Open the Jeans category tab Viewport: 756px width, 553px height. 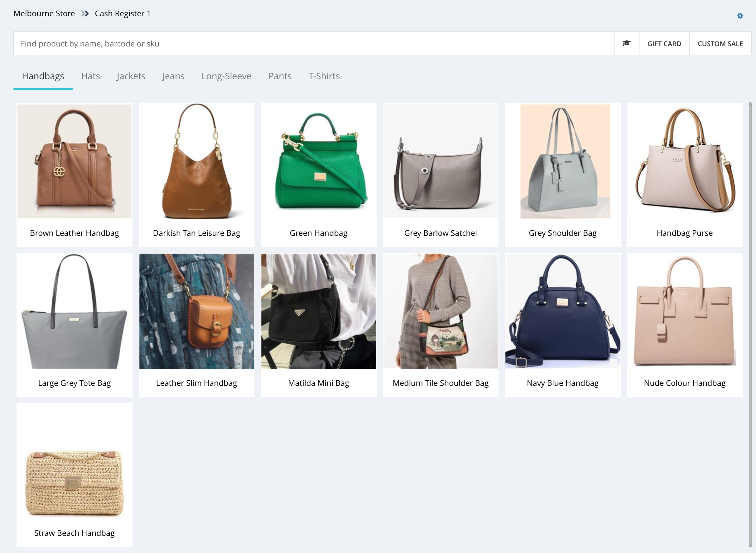[173, 76]
